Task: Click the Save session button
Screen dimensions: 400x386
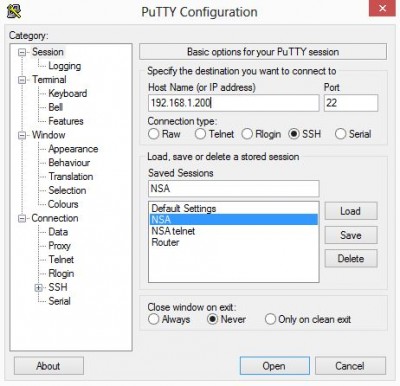Action: click(x=351, y=235)
